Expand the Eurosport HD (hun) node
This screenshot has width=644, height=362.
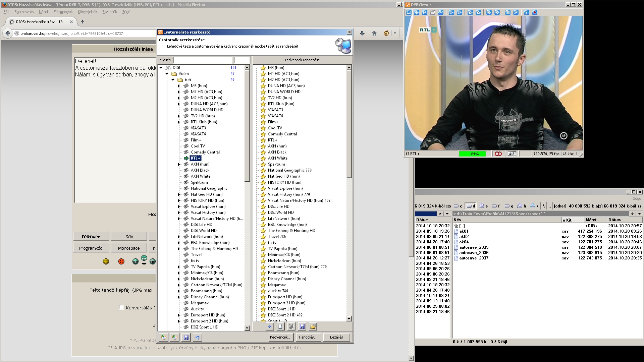tap(179, 315)
